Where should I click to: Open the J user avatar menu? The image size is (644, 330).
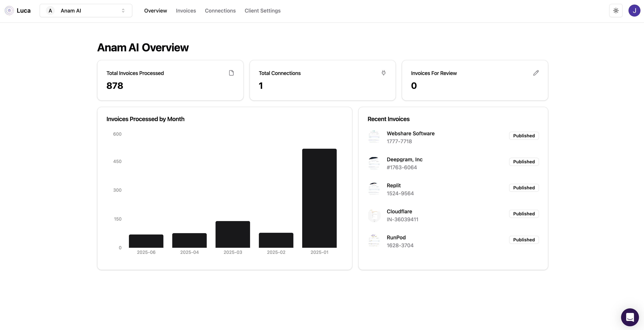[x=634, y=10]
